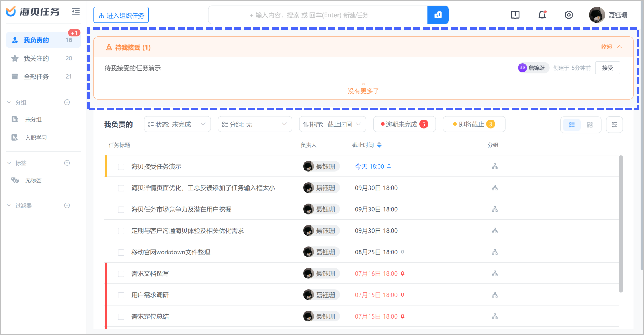Click group icon for 用户需求调研 row
Image resolution: width=644 pixels, height=335 pixels.
[495, 295]
